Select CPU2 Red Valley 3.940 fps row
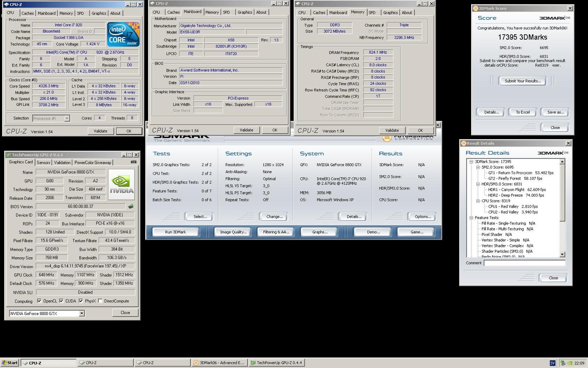Image resolution: width=588 pixels, height=368 pixels. click(513, 212)
